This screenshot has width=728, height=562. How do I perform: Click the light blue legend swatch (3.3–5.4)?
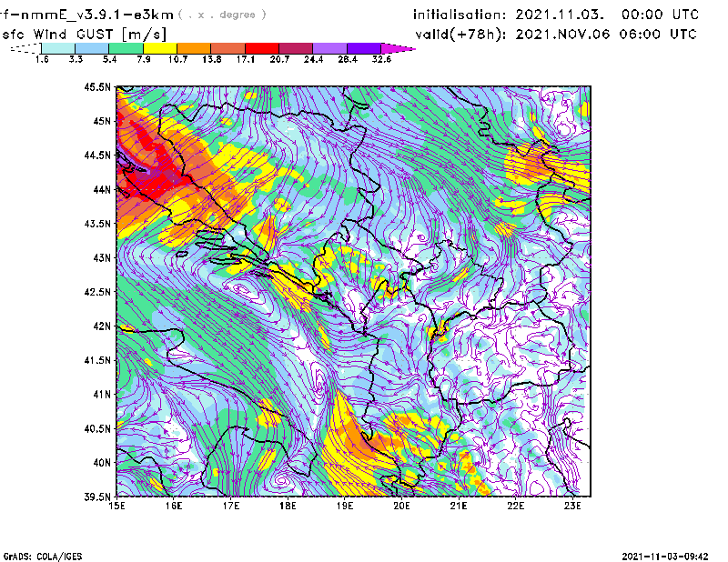92,48
